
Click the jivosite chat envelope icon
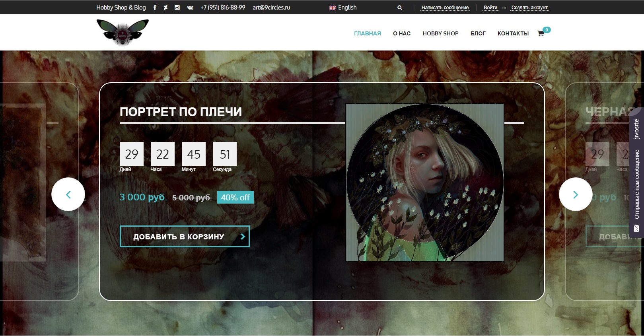coord(636,229)
